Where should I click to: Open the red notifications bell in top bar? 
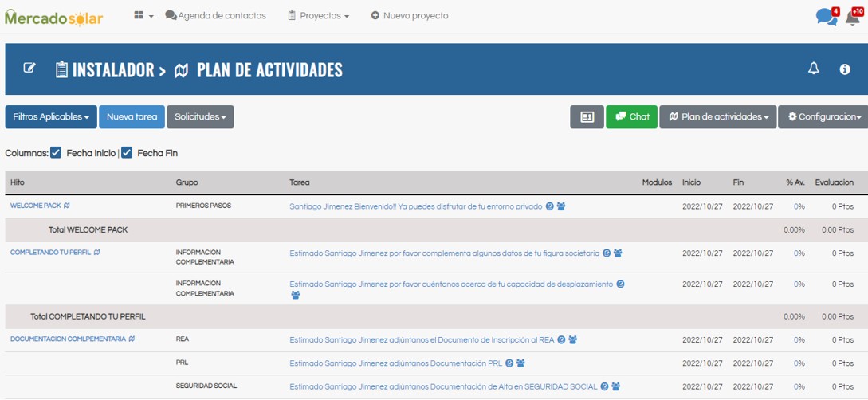(853, 17)
